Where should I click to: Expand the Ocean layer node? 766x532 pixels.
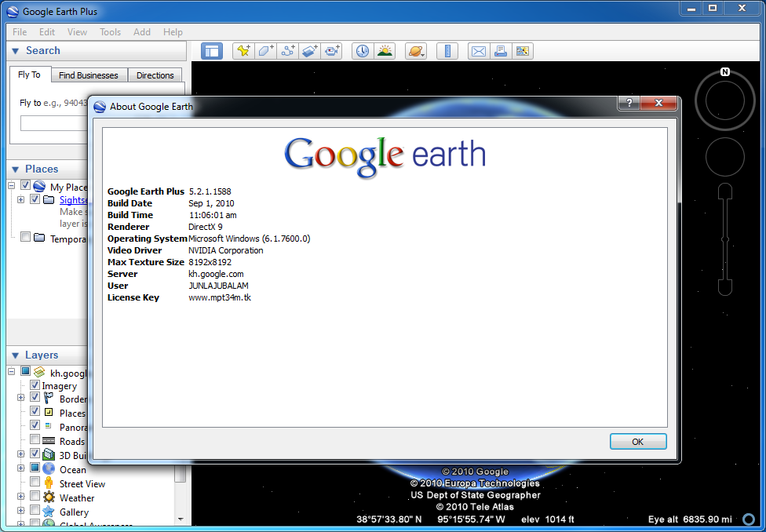point(20,468)
